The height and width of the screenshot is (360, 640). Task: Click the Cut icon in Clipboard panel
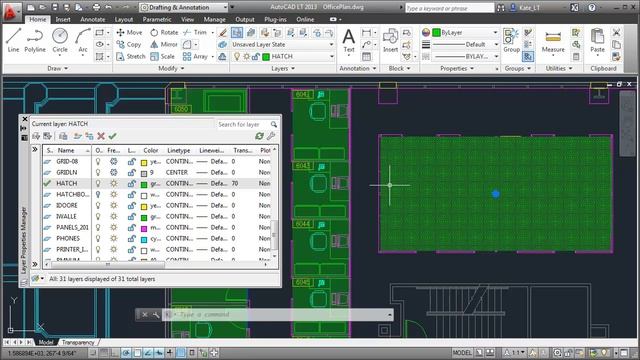[616, 32]
